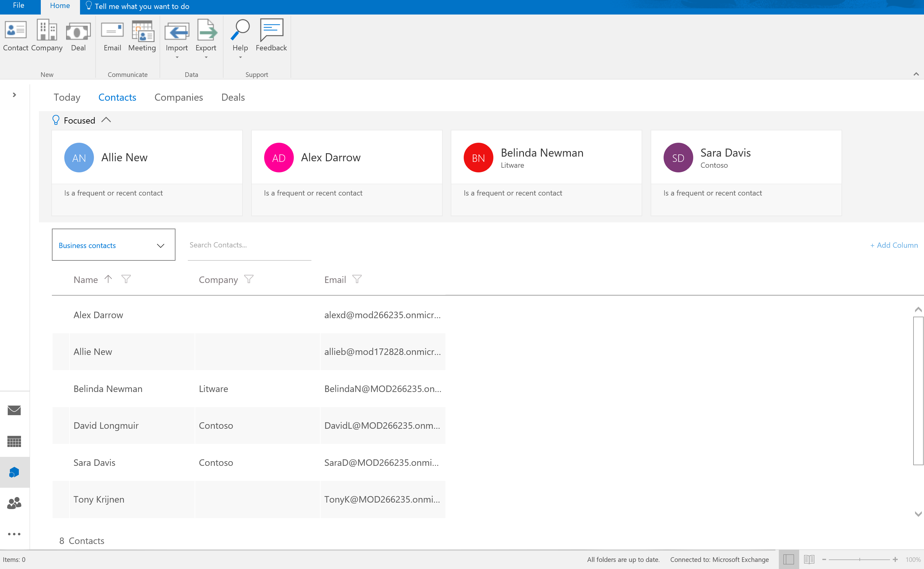This screenshot has height=569, width=924.
Task: Open Calendar from sidebar icon
Action: pyautogui.click(x=14, y=441)
